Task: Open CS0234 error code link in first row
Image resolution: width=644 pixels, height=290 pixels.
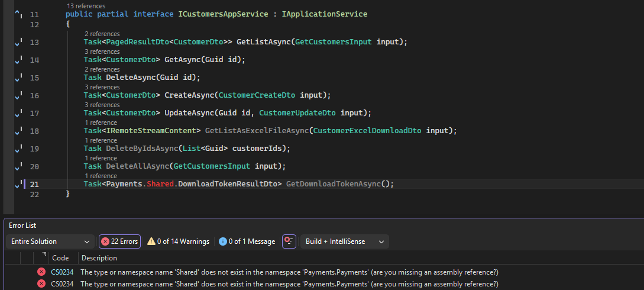Action: tap(62, 272)
